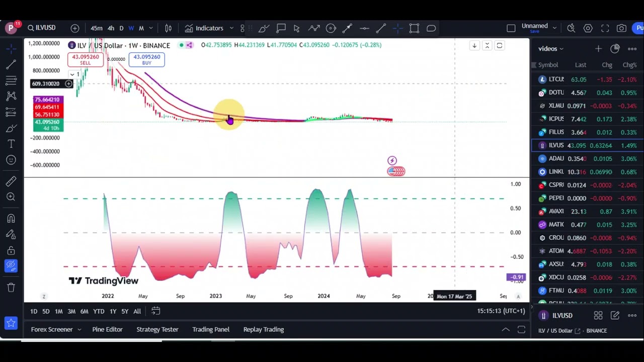
Task: Toggle hide all drawings eye icon
Action: (x=11, y=265)
